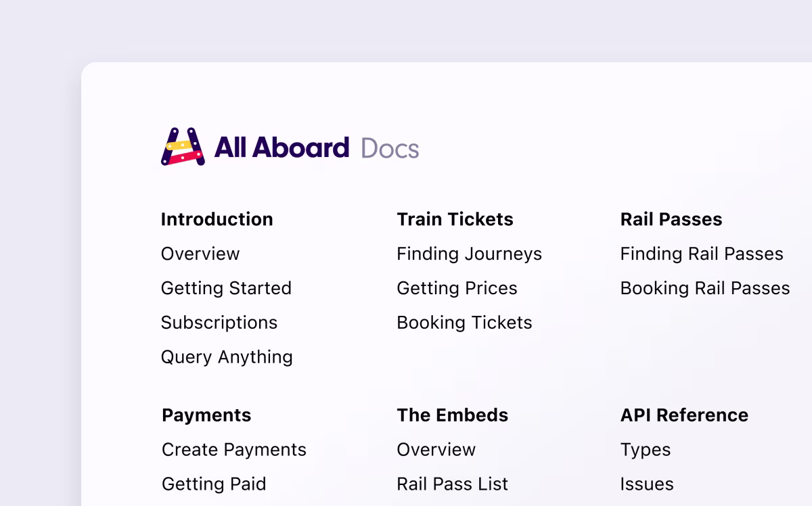Open Finding Journeys under Train Tickets
812x506 pixels.
click(x=469, y=254)
